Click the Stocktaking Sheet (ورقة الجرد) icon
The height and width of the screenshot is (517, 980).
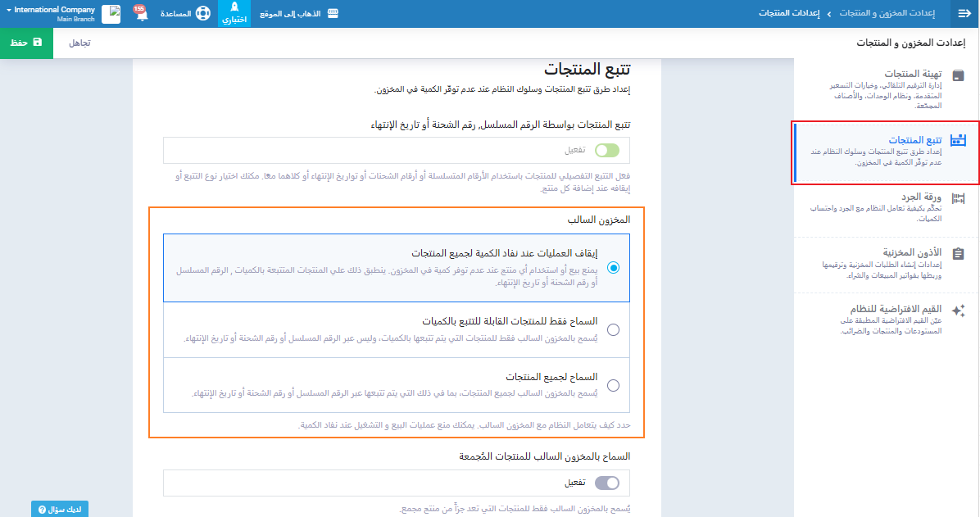[958, 198]
